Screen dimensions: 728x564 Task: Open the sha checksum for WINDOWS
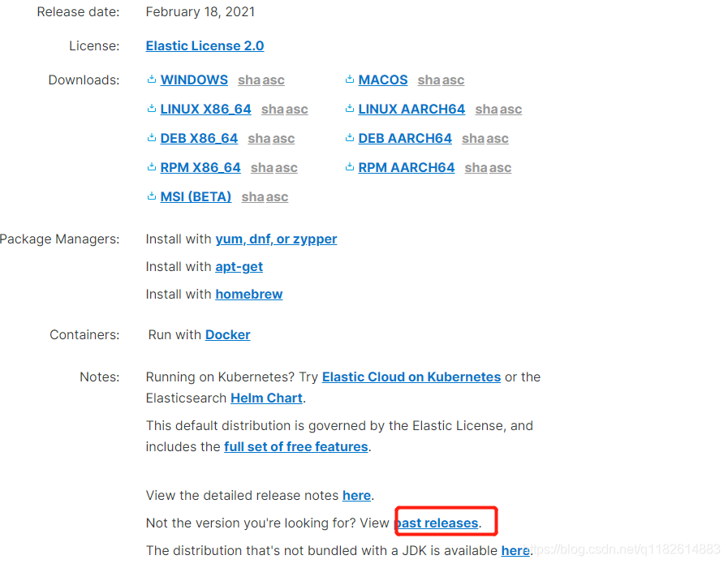click(249, 80)
